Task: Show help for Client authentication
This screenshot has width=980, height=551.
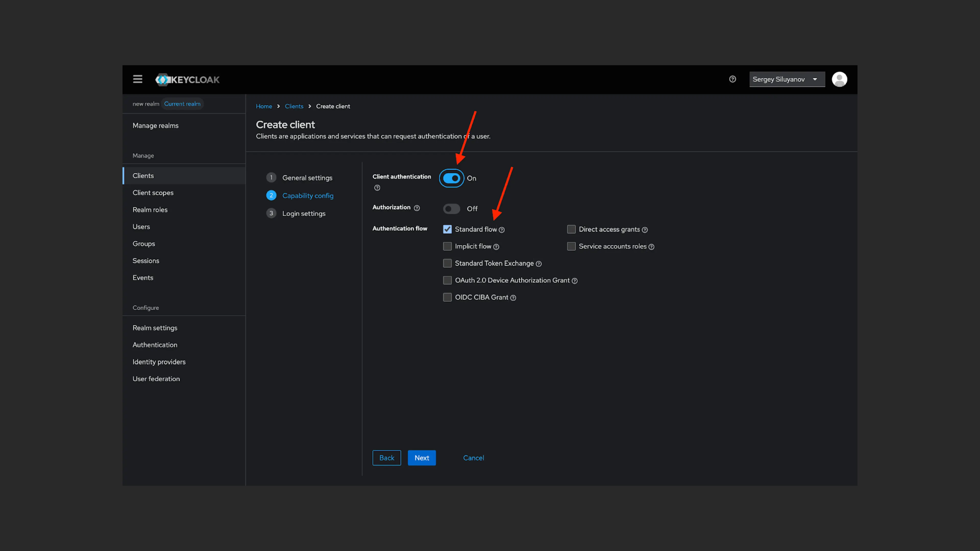Action: click(377, 187)
